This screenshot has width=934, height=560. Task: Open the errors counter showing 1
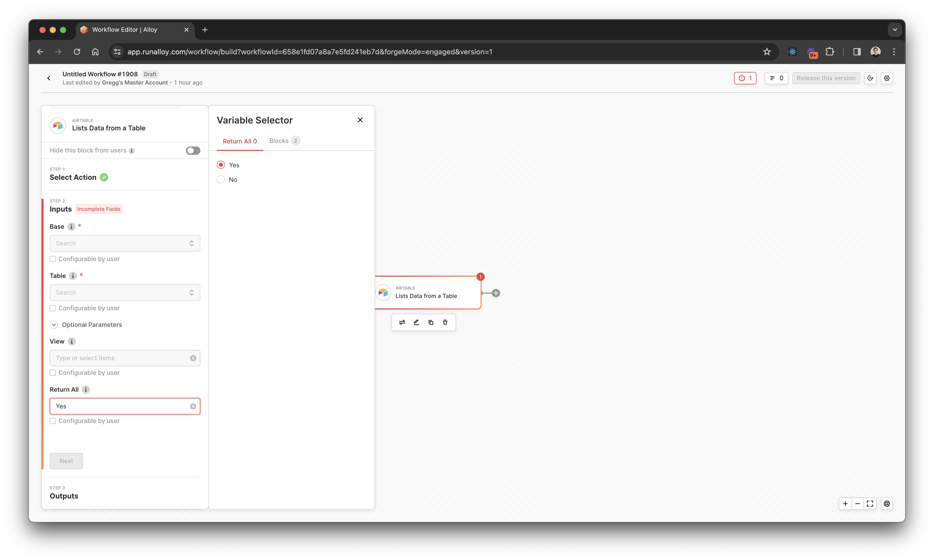[x=745, y=78]
